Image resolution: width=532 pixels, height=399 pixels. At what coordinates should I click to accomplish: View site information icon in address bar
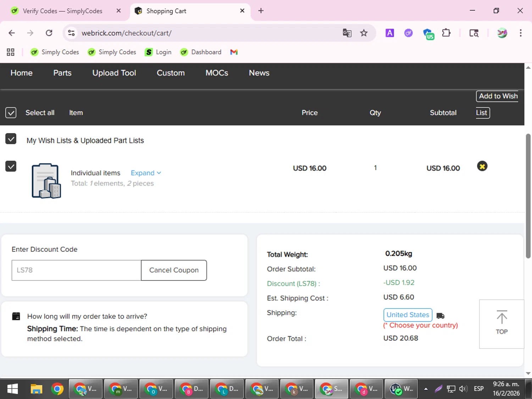click(x=71, y=33)
